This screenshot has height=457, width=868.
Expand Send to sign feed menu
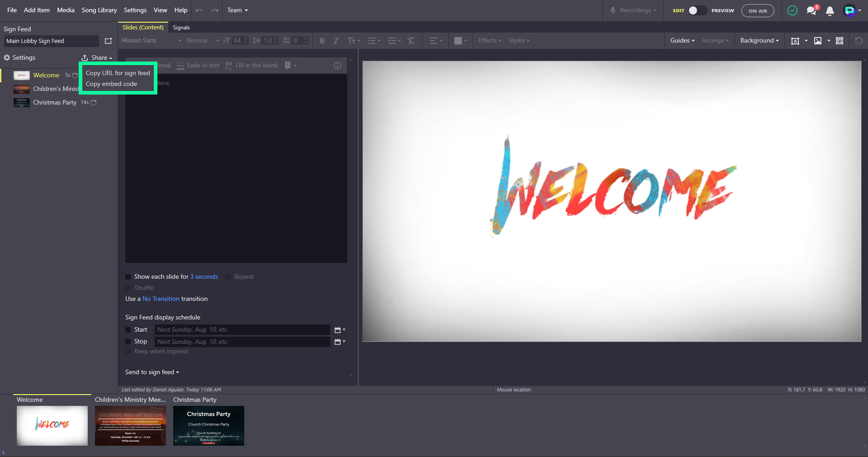(152, 372)
